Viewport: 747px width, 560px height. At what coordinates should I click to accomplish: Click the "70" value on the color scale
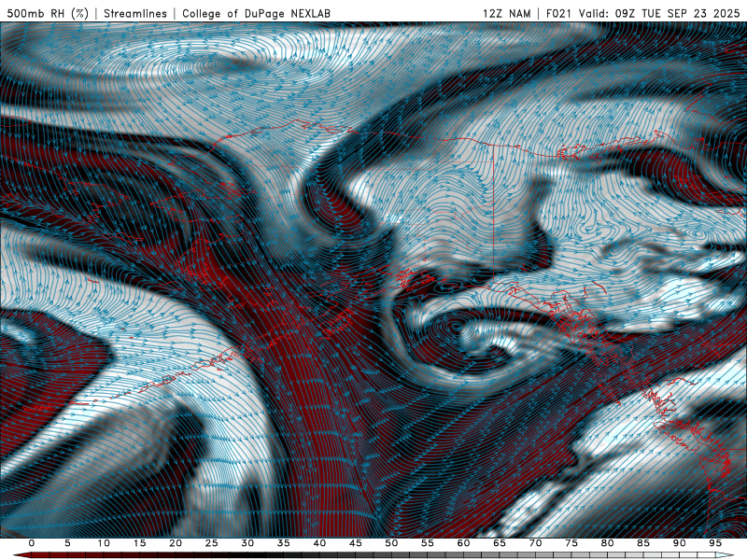pos(535,543)
